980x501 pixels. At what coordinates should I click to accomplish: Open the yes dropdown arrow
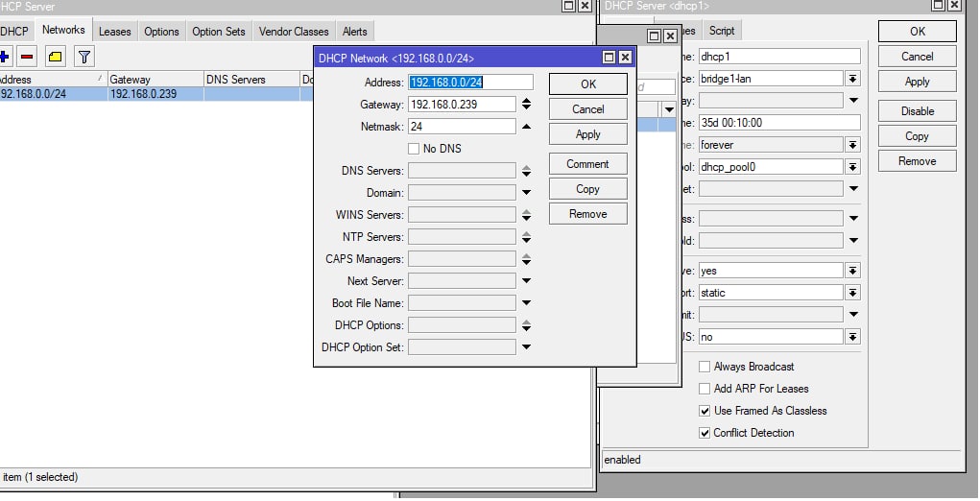pyautogui.click(x=853, y=271)
